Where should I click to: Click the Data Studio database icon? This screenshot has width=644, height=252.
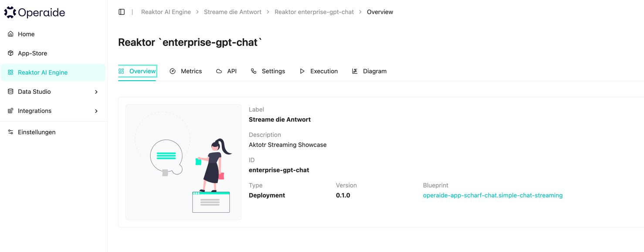click(x=10, y=92)
